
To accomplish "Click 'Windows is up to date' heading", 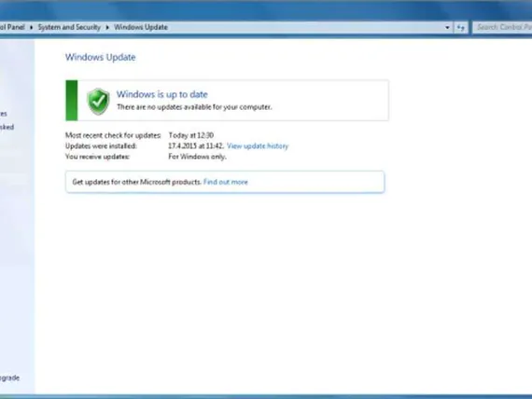I will pyautogui.click(x=162, y=94).
